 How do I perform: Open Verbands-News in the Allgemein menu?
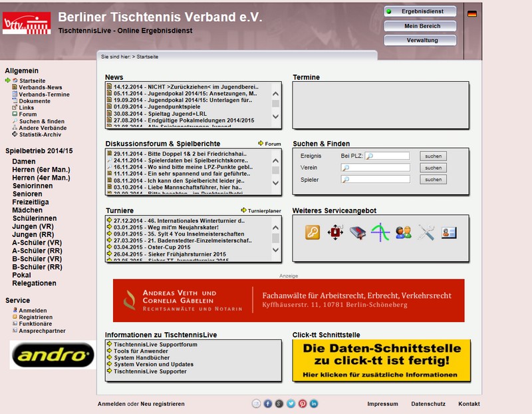coord(41,87)
